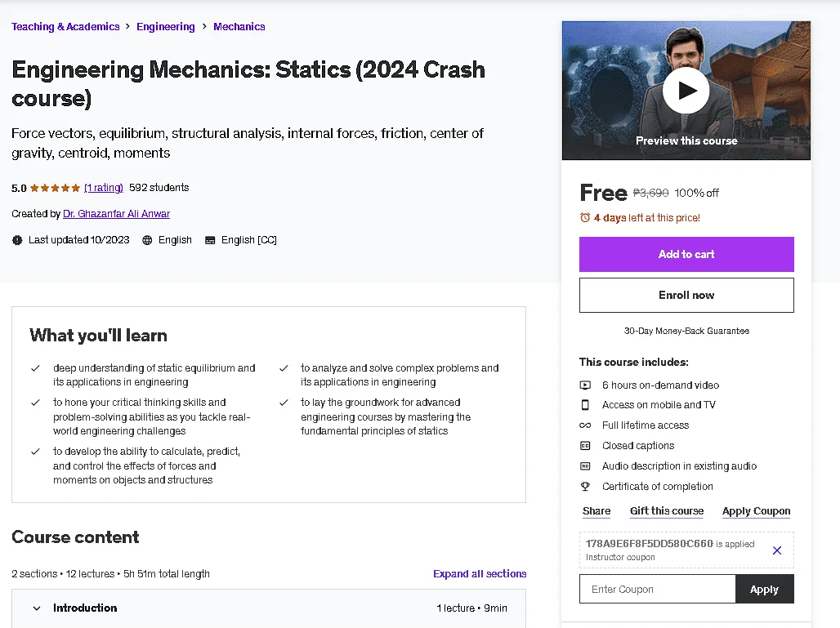Click the struck-through ₱3,690 original price
The image size is (840, 628).
[651, 193]
